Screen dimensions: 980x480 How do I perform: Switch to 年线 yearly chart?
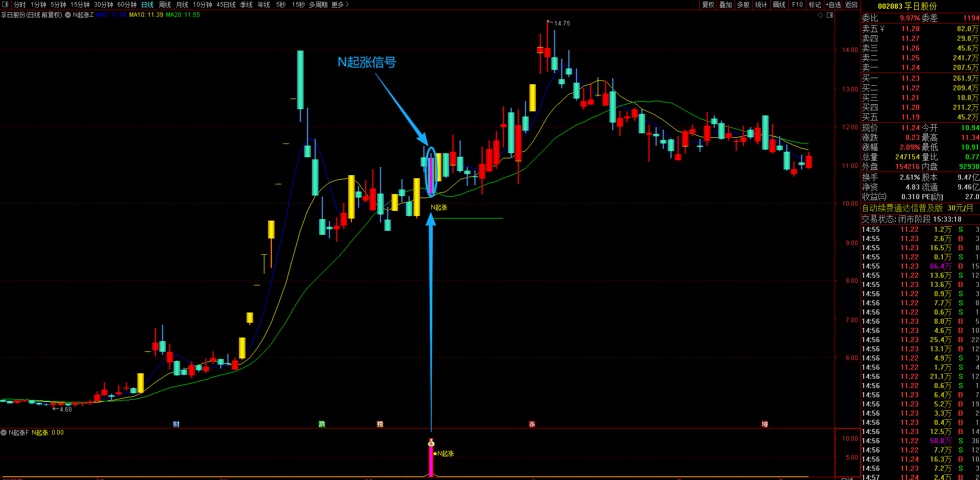(264, 5)
